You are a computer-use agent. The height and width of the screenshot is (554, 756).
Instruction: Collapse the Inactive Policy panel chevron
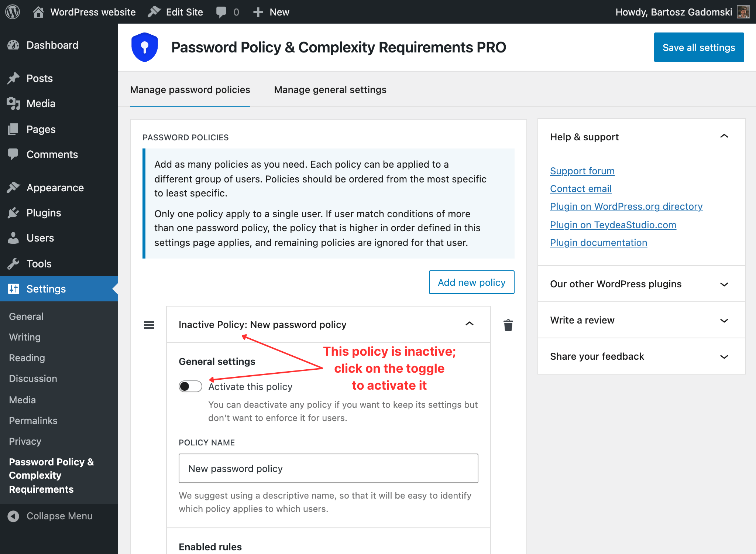pyautogui.click(x=470, y=324)
